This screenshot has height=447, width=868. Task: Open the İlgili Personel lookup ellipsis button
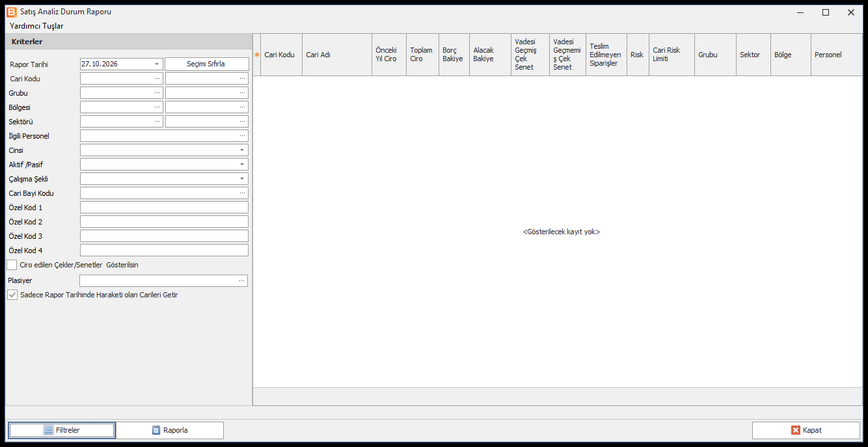242,135
